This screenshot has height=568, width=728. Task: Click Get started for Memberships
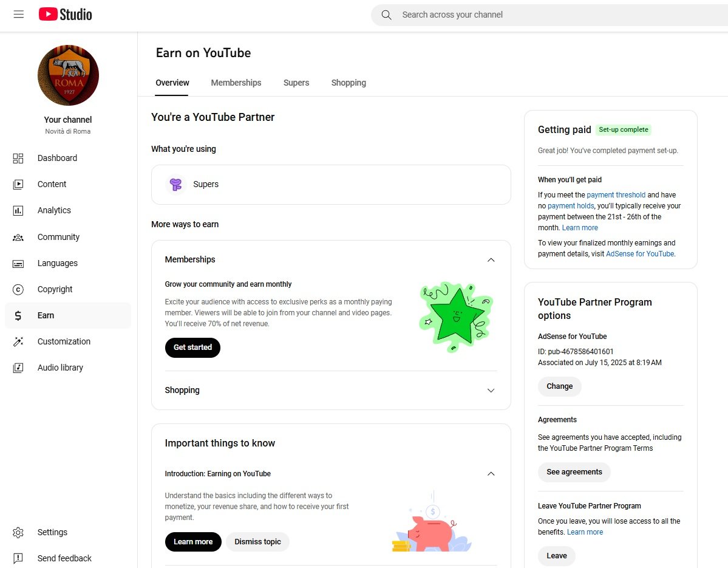192,347
